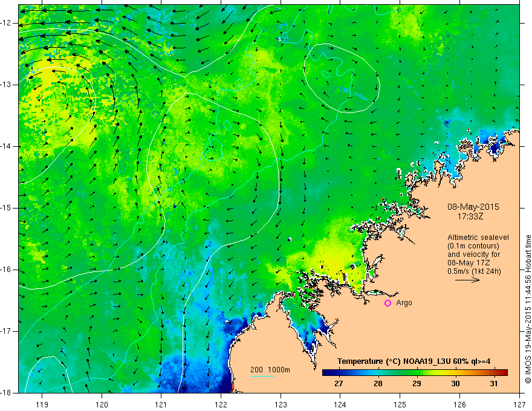
Task: Click the -12 latitude axis label
Action: point(6,23)
